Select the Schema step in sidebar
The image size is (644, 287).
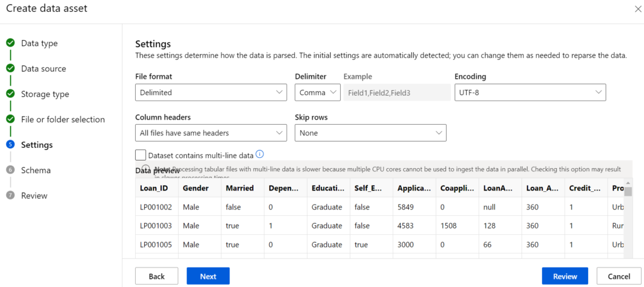(36, 170)
